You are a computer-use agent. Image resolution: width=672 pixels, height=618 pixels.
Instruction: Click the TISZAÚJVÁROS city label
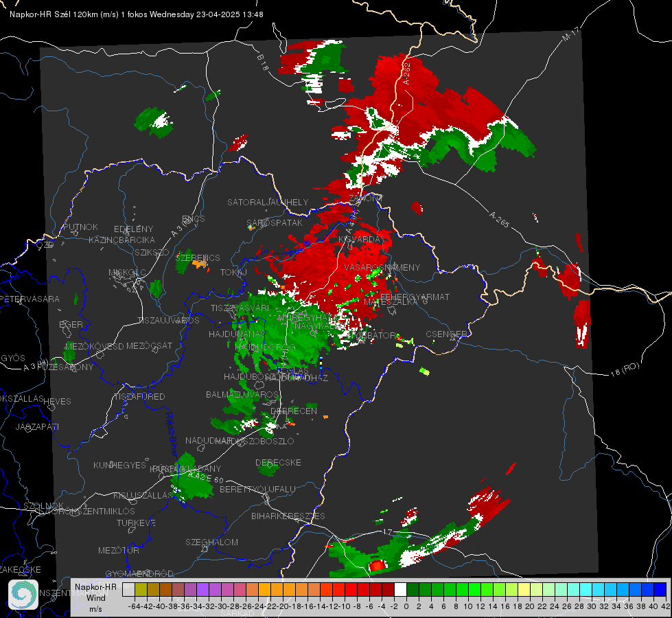pyautogui.click(x=168, y=321)
